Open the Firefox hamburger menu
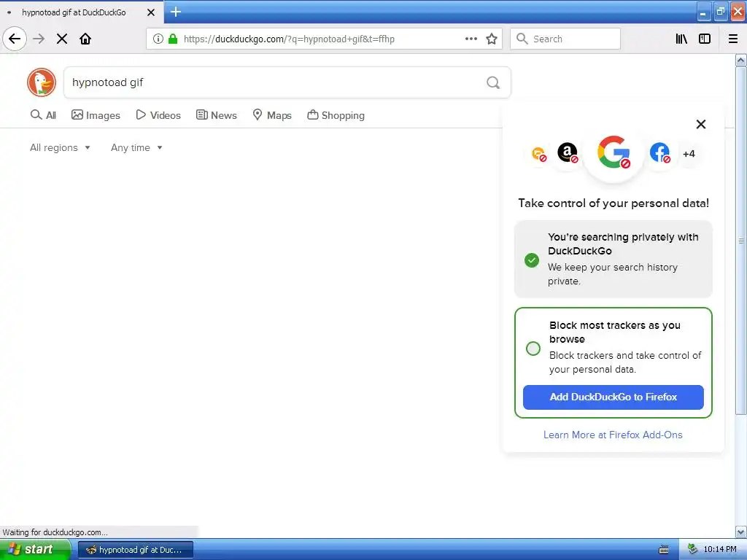The image size is (747, 560). coord(733,39)
